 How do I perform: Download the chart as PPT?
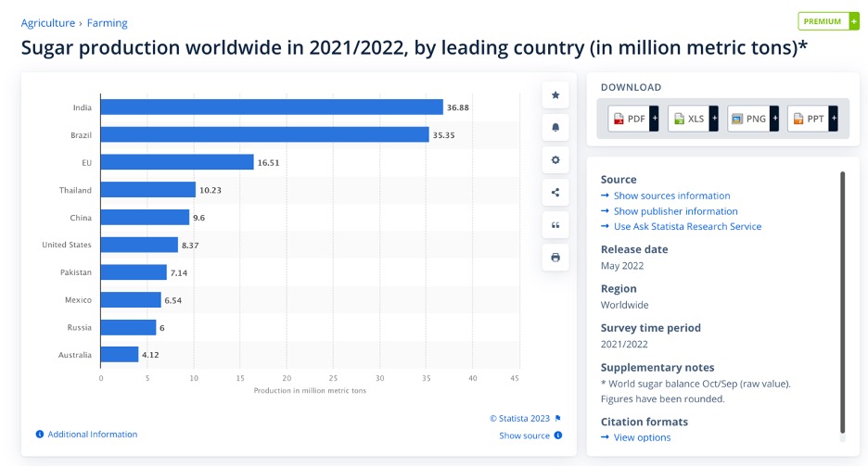(x=812, y=119)
